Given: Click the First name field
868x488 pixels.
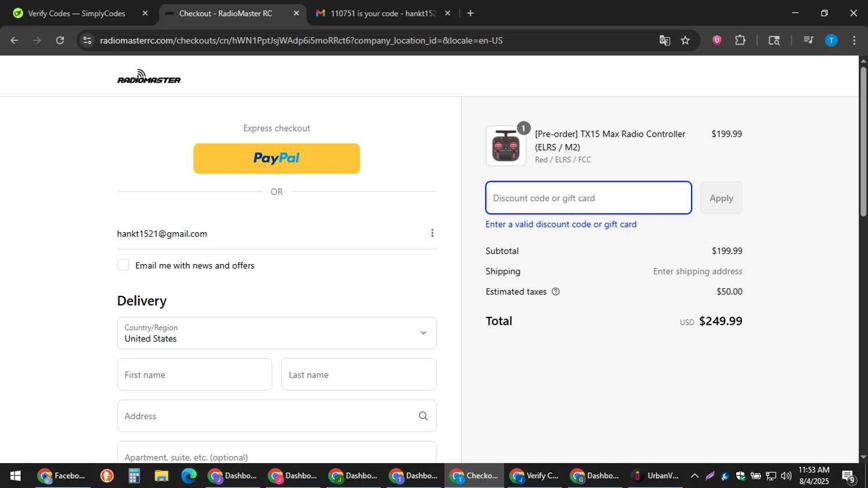Looking at the screenshot, I should (x=194, y=375).
